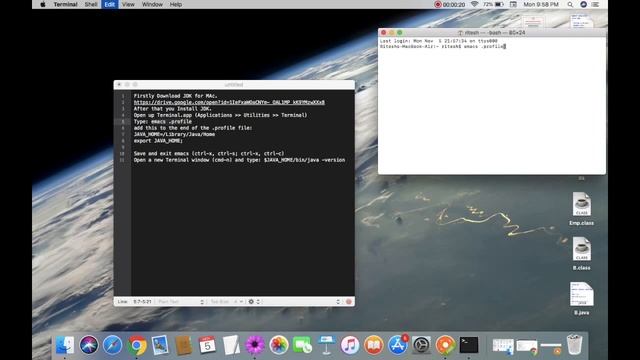
Task: Select B.java file on desktop
Action: coord(581,298)
